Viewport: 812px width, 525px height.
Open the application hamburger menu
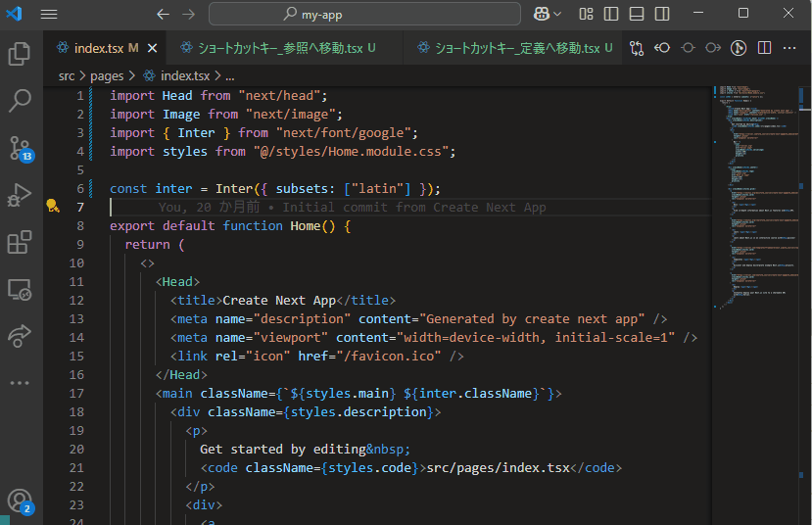[x=49, y=14]
